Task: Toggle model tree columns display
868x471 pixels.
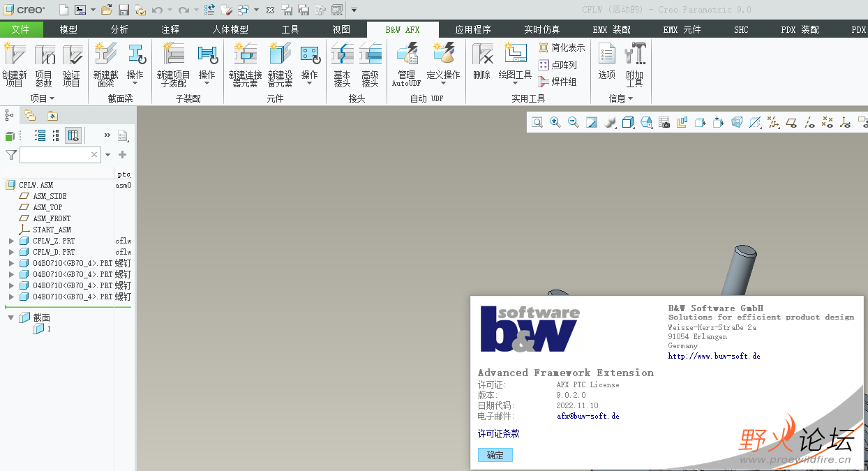Action: [73, 135]
